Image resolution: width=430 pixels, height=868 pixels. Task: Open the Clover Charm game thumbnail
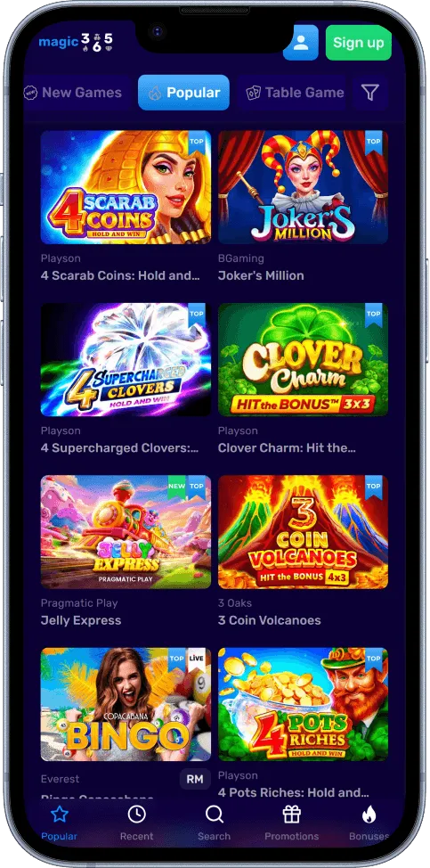[x=303, y=359]
